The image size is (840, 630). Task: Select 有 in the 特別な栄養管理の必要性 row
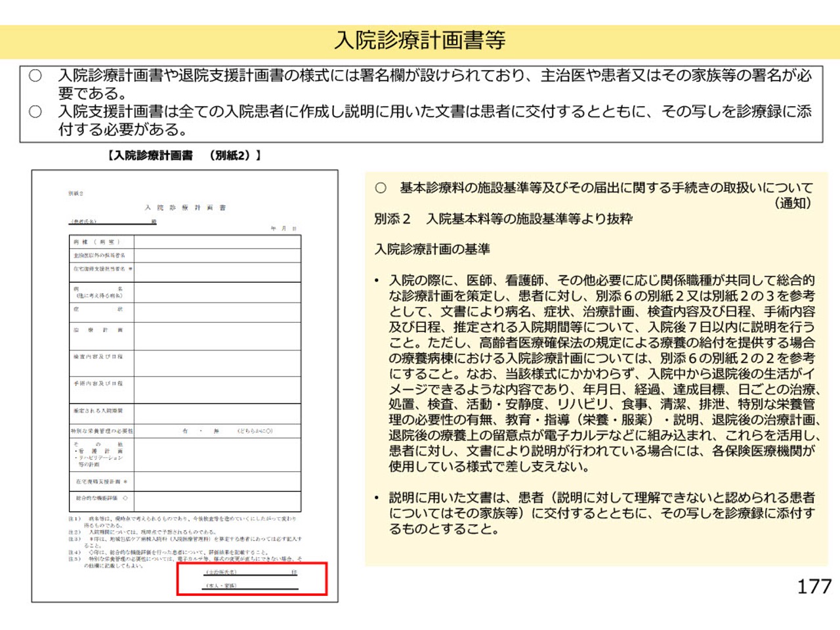coord(185,431)
